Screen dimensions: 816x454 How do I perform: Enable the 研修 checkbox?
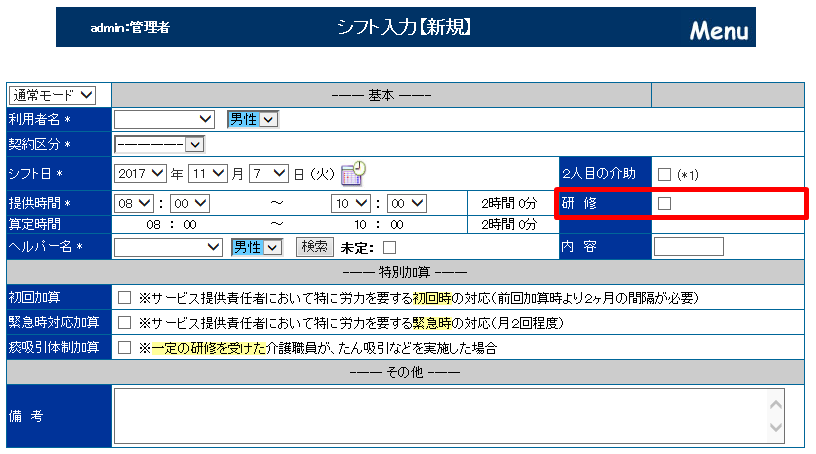point(665,203)
